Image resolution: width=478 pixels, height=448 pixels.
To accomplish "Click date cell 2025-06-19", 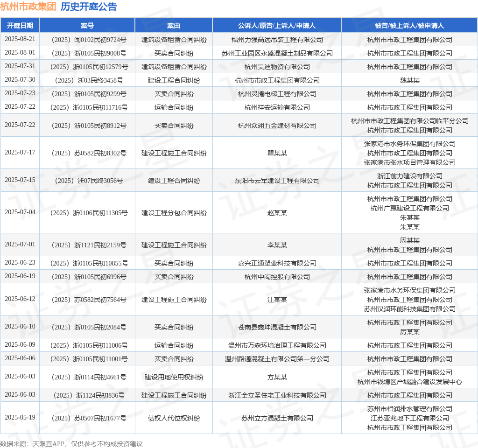I will [20, 276].
